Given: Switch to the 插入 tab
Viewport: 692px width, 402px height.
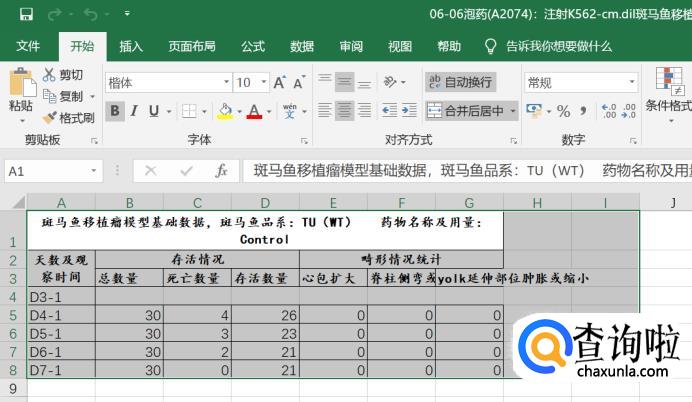Looking at the screenshot, I should coord(131,46).
